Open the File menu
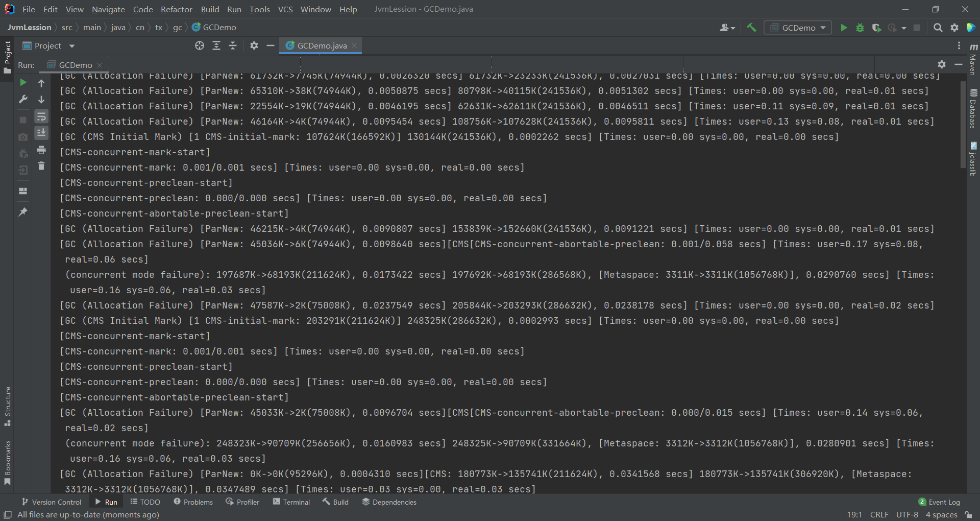The width and height of the screenshot is (980, 521). pyautogui.click(x=29, y=9)
